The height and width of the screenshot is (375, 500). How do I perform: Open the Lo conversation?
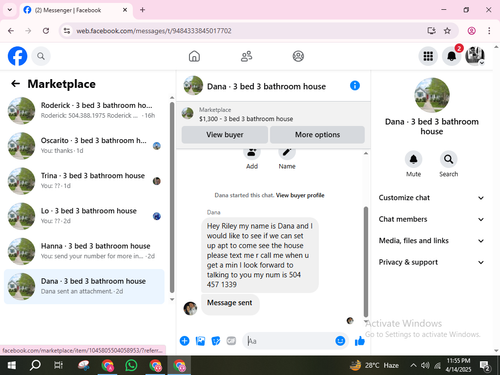tap(84, 216)
